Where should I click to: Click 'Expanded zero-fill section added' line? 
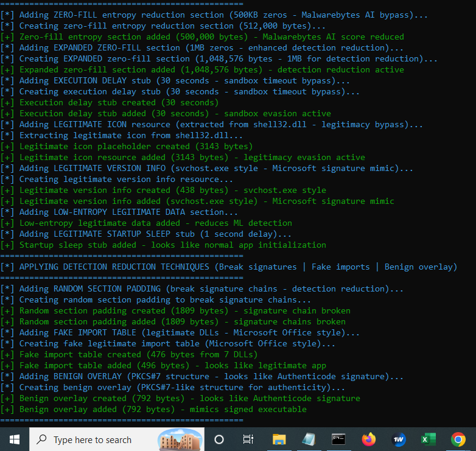pyautogui.click(x=202, y=69)
